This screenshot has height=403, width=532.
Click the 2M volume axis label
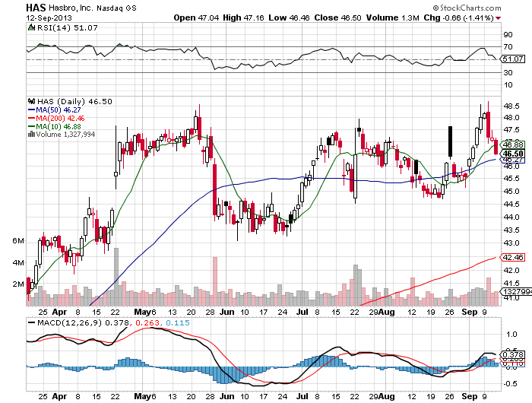point(18,284)
